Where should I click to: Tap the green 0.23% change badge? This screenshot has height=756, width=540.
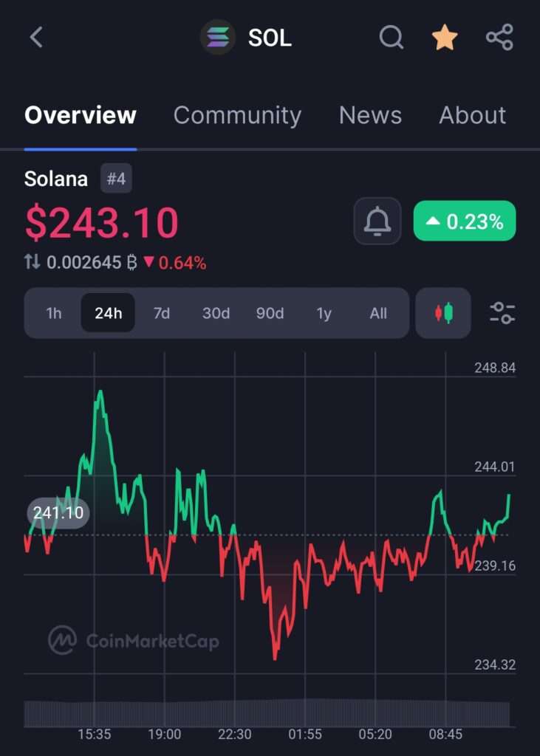click(465, 221)
